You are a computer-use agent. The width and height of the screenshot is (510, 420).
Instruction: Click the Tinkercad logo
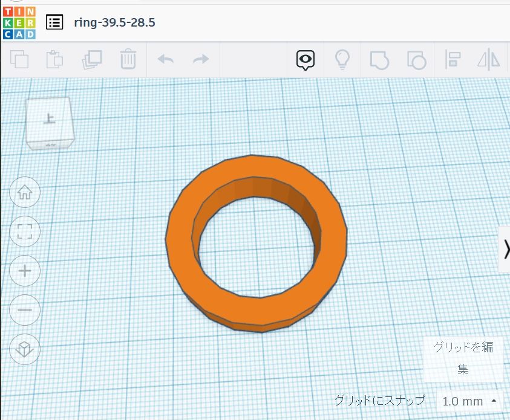19,23
